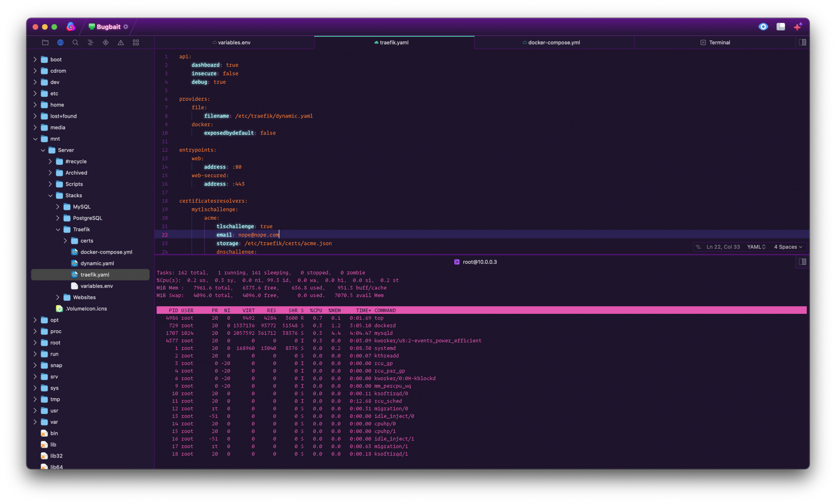
Task: Open variables.env from the sidebar
Action: pos(90,286)
